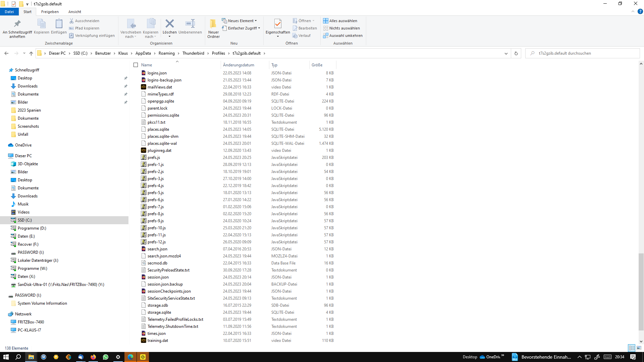
Task: Click the Umbenennen rename icon
Action: click(x=190, y=24)
